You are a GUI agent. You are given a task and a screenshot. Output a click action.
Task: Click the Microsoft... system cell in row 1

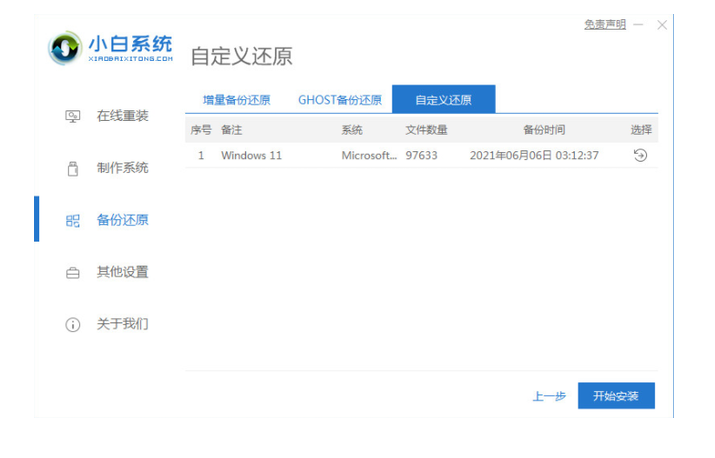pyautogui.click(x=369, y=155)
